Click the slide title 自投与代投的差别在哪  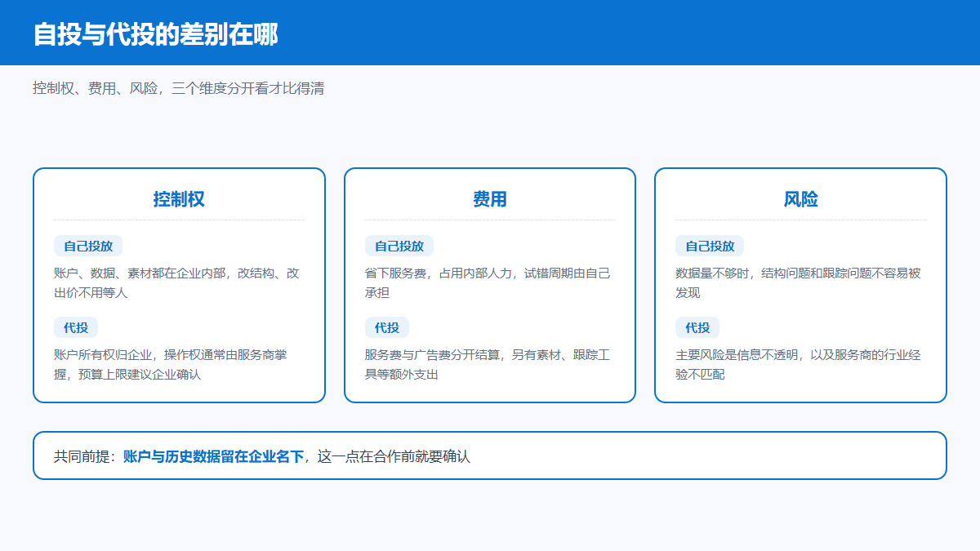tap(155, 34)
